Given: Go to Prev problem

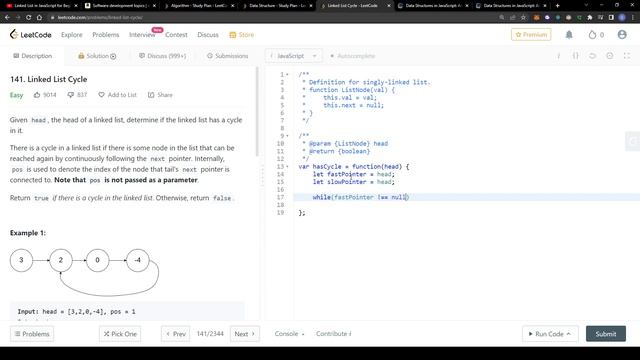Looking at the screenshot, I should [x=176, y=334].
